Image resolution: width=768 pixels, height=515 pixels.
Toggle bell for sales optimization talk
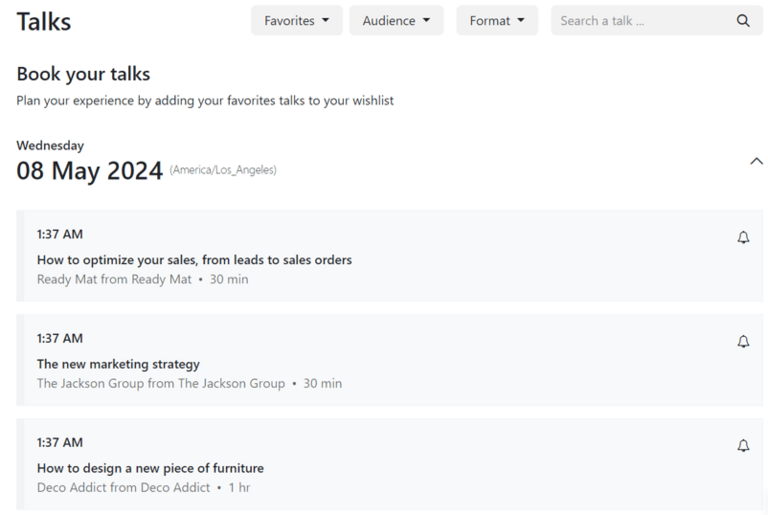(743, 238)
